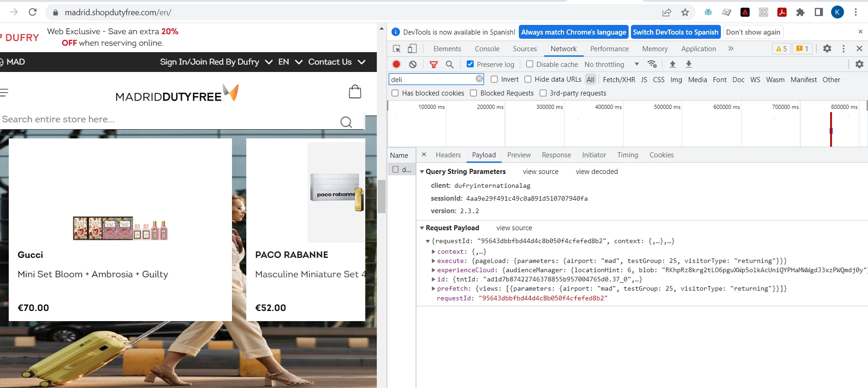
Task: Collapse Request Payload section
Action: coord(422,228)
